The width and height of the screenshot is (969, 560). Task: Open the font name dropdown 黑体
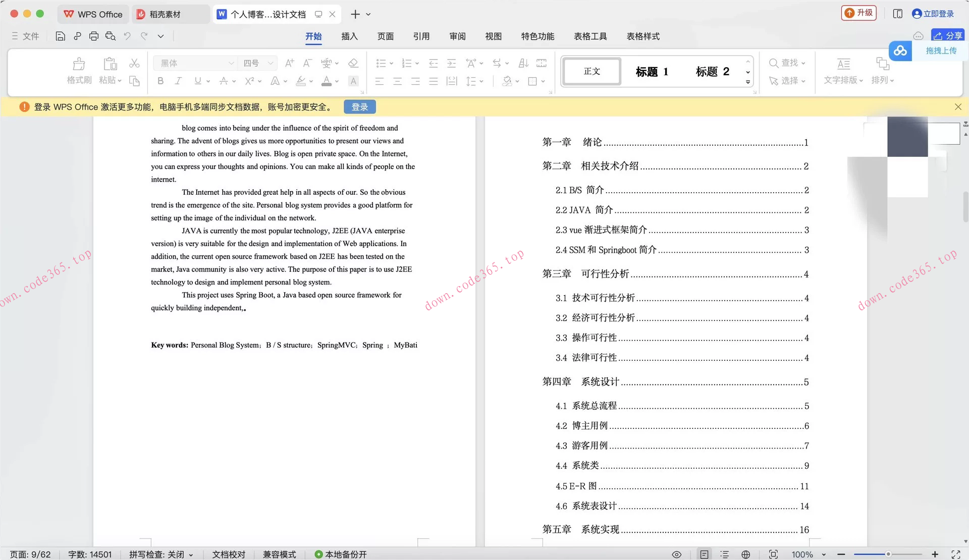coord(231,63)
